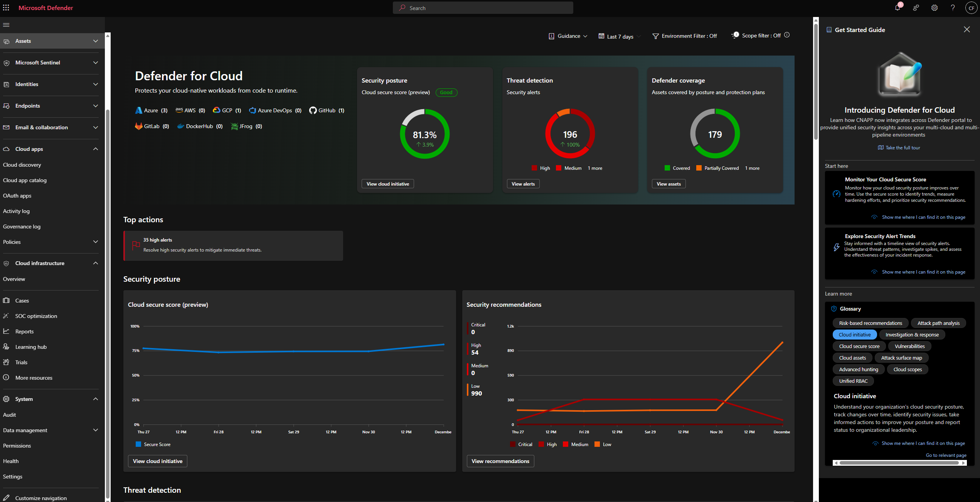
Task: Click the GitHub environment icon
Action: [313, 110]
